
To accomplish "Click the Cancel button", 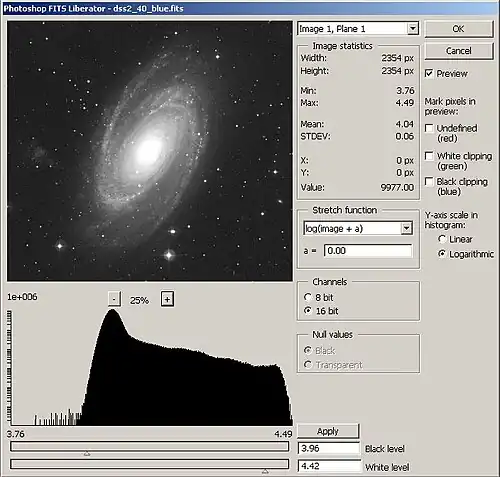I will pos(459,51).
